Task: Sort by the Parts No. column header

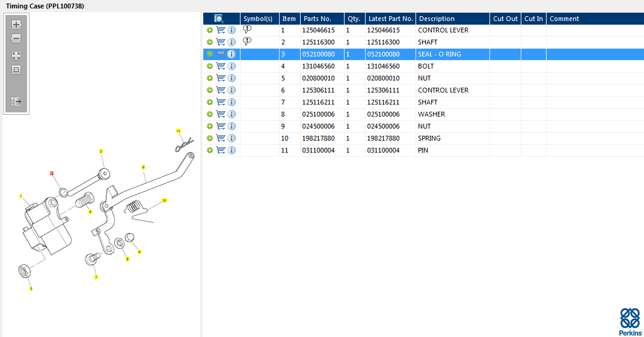Action: tap(322, 19)
